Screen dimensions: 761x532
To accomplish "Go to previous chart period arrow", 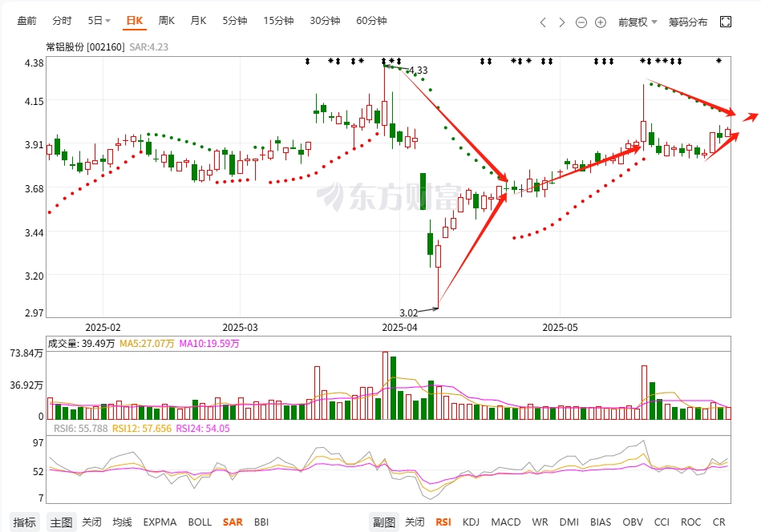I will point(543,22).
